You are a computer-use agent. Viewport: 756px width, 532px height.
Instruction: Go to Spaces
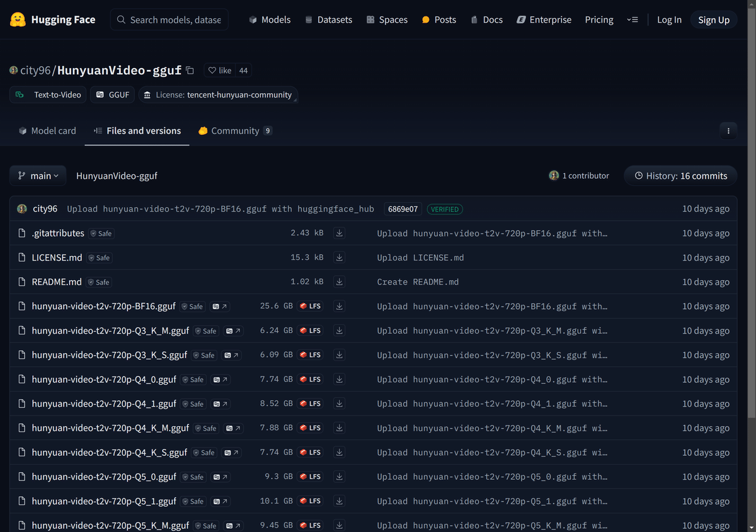[x=387, y=20]
